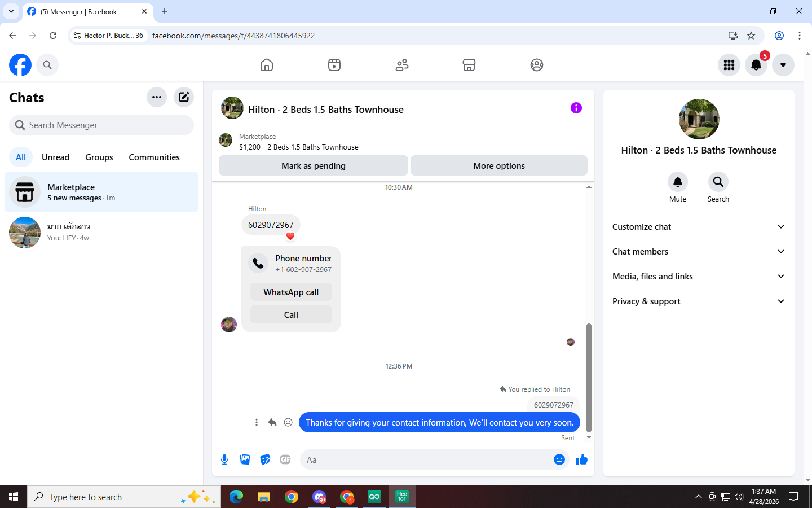
Task: Click the 6029072967 message bubble
Action: pos(271,225)
